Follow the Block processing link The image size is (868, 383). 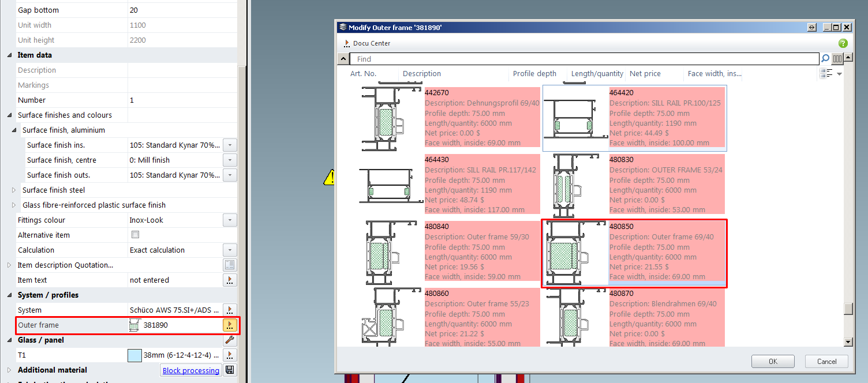190,370
